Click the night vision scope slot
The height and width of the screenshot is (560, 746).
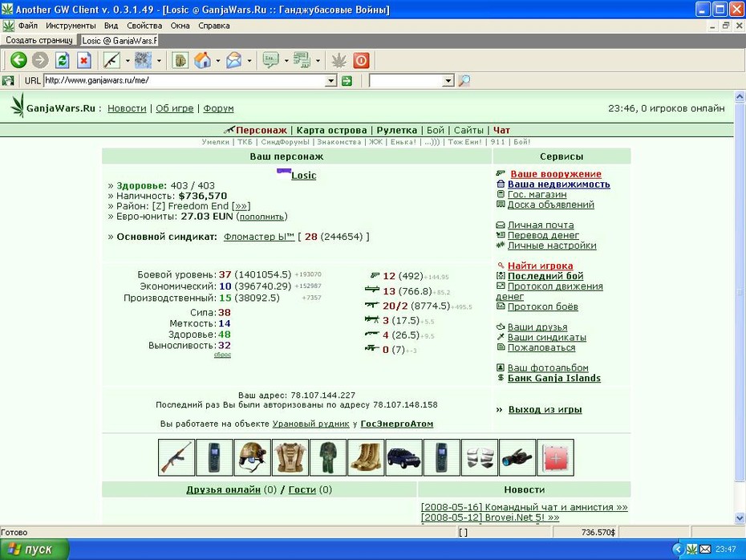(517, 457)
